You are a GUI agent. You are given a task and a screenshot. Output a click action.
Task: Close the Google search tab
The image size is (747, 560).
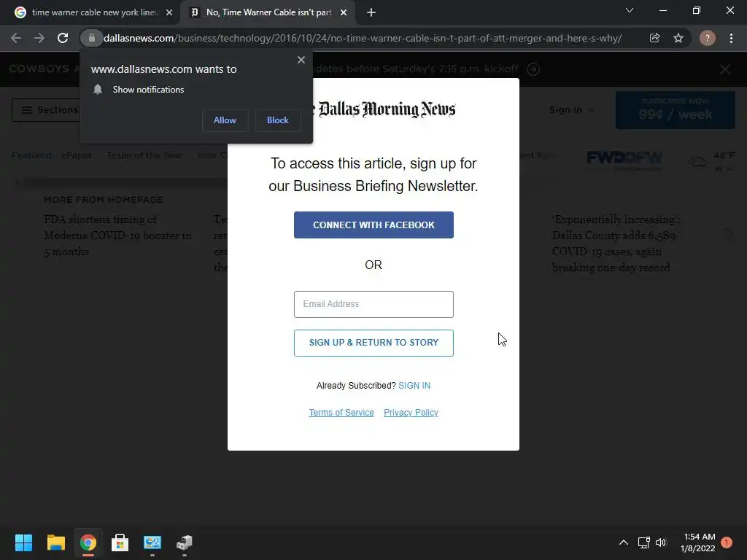tap(169, 12)
